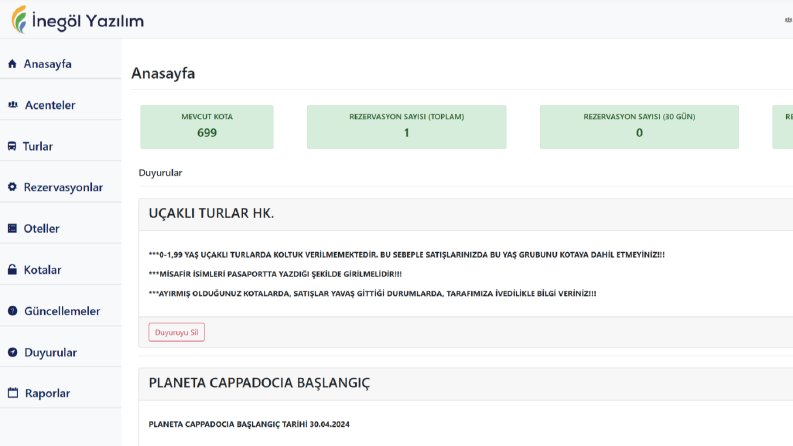Click the line starting ***0-1,99 YAŞ UÇAKLI
The height and width of the screenshot is (446, 793).
(x=407, y=255)
